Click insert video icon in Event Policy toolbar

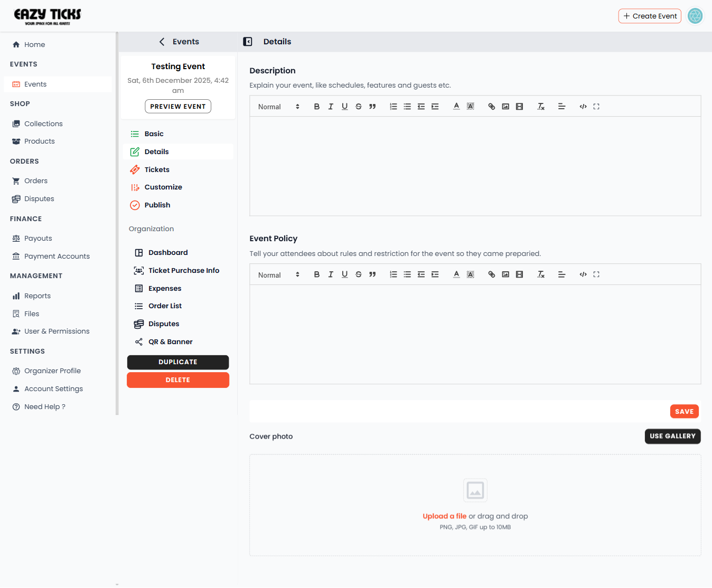[519, 274]
